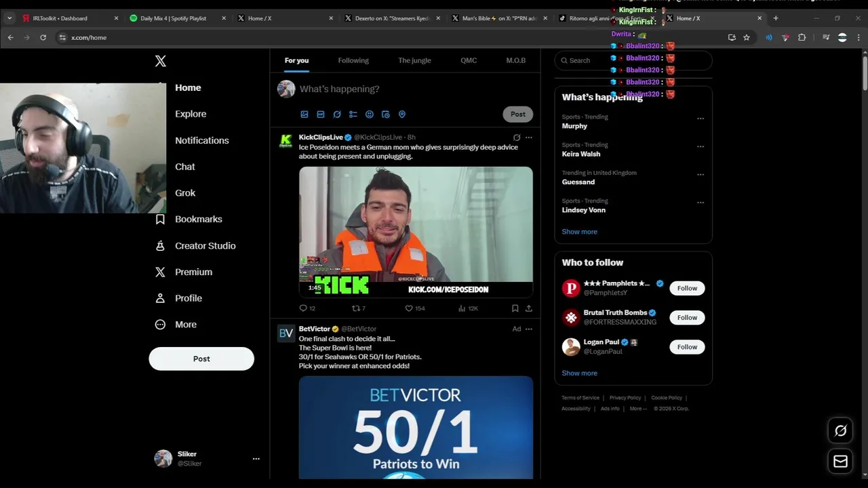
Task: Open more options on KickClipsLive post
Action: 529,138
